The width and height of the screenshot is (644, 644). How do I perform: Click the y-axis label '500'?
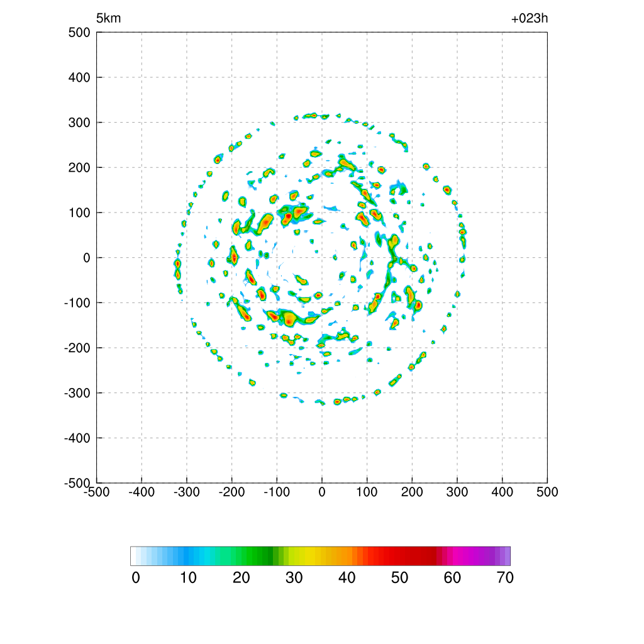(x=79, y=33)
